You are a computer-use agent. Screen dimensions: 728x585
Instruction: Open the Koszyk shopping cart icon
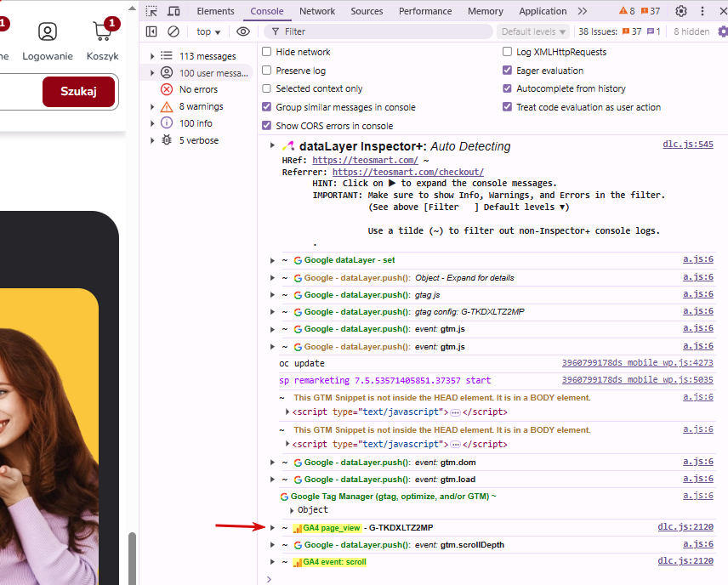tap(103, 31)
